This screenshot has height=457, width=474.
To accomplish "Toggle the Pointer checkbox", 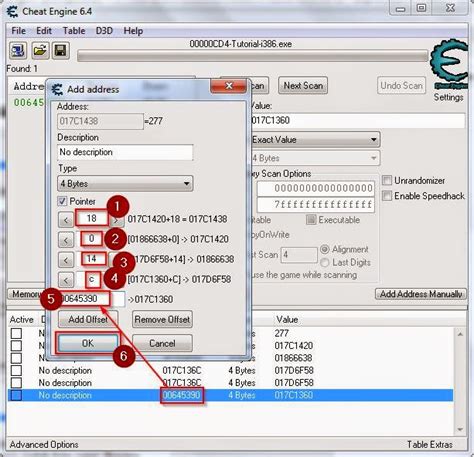I will (62, 201).
